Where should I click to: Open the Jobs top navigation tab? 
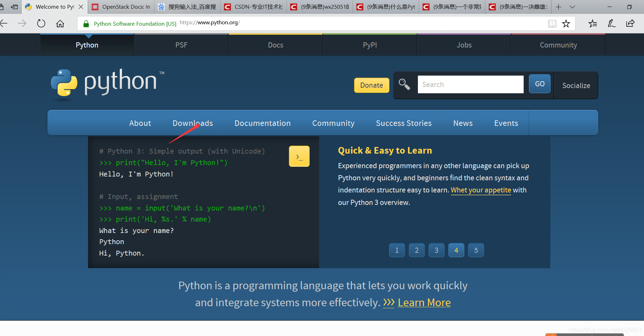click(x=464, y=45)
